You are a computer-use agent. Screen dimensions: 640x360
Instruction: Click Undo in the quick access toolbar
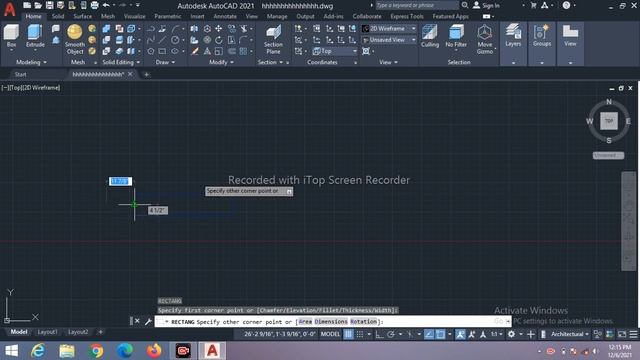point(106,5)
